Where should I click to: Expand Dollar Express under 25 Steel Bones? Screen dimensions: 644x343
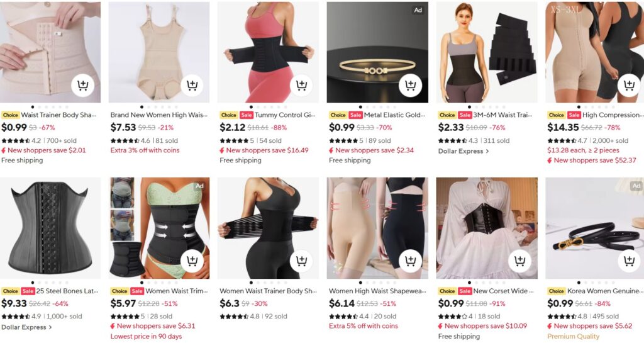26,327
